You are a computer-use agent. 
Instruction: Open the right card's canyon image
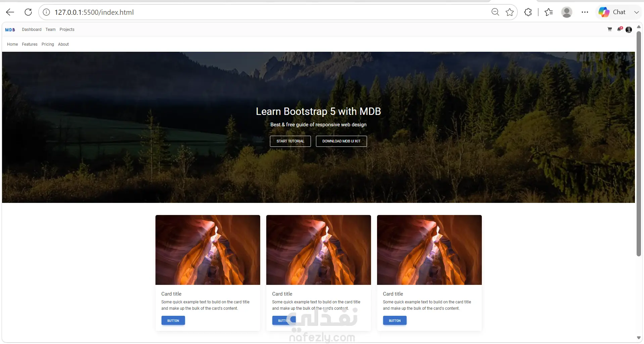coord(429,250)
